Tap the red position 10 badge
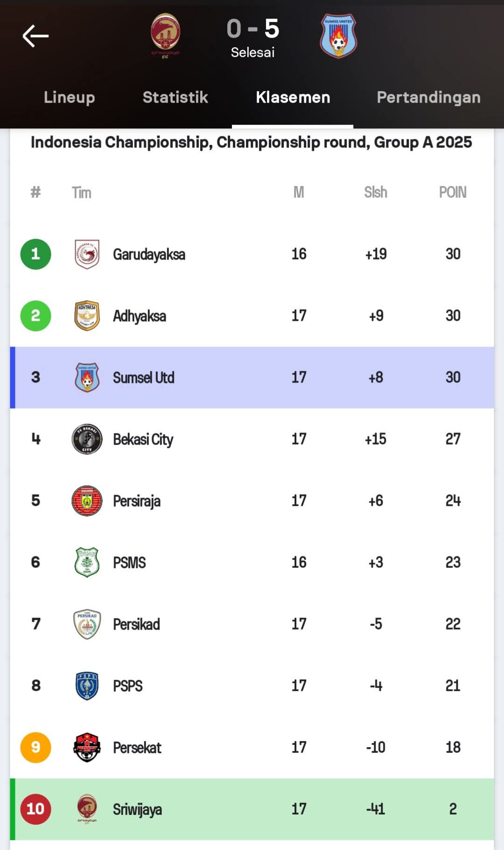This screenshot has height=850, width=504. point(35,809)
